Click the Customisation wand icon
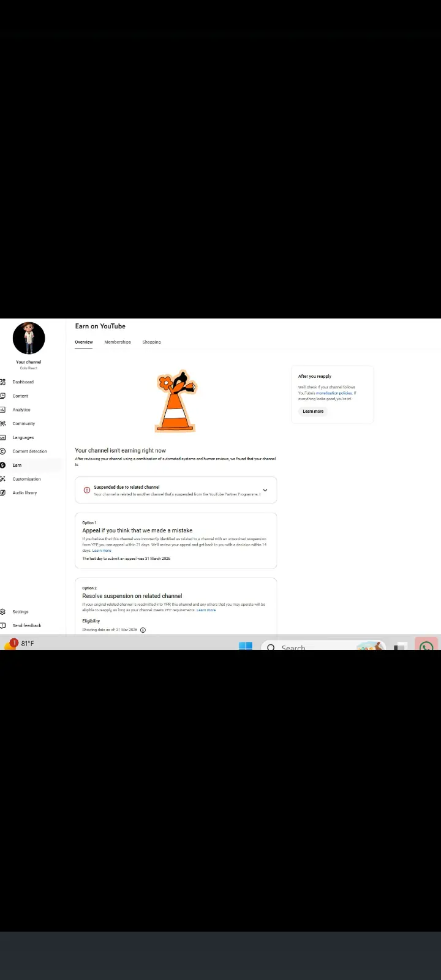 [x=3, y=479]
